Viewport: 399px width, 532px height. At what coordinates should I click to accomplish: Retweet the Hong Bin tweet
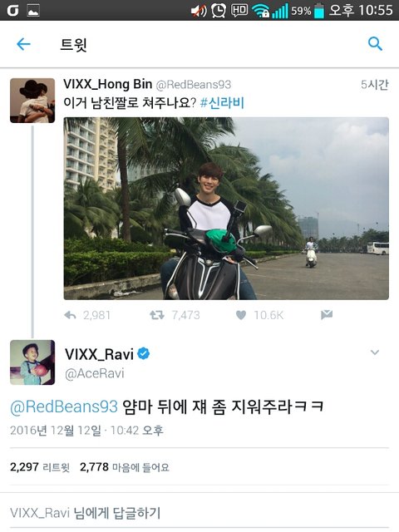tap(157, 316)
